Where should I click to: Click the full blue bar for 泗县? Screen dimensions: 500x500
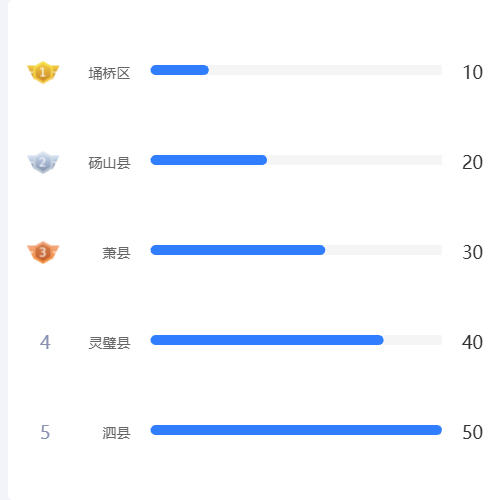click(x=296, y=430)
